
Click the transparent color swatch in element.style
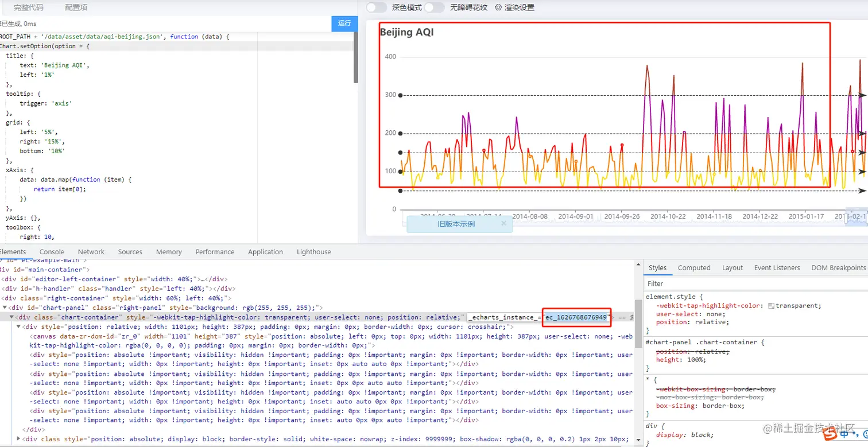pyautogui.click(x=771, y=306)
